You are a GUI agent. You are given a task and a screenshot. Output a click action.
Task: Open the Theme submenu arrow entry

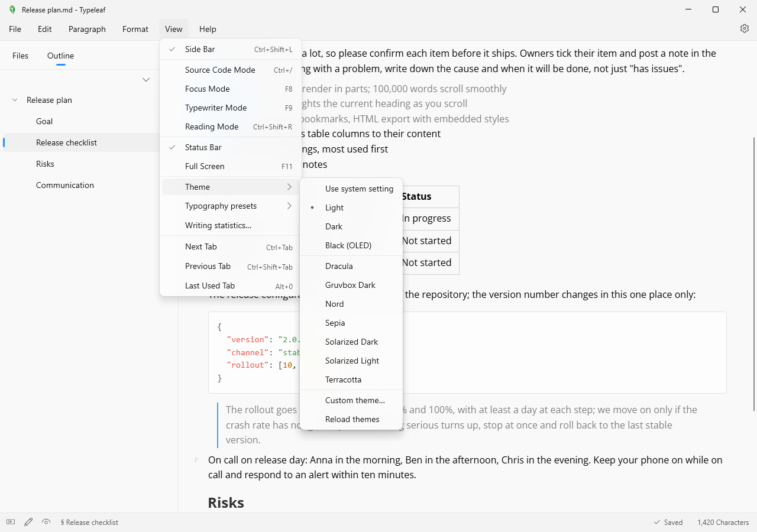pos(231,187)
